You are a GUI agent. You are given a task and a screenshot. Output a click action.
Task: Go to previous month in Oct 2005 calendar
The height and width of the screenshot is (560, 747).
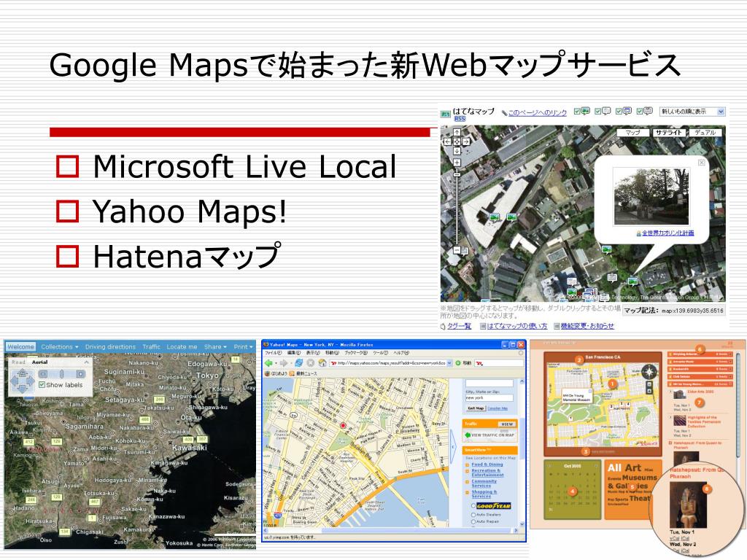(x=549, y=466)
